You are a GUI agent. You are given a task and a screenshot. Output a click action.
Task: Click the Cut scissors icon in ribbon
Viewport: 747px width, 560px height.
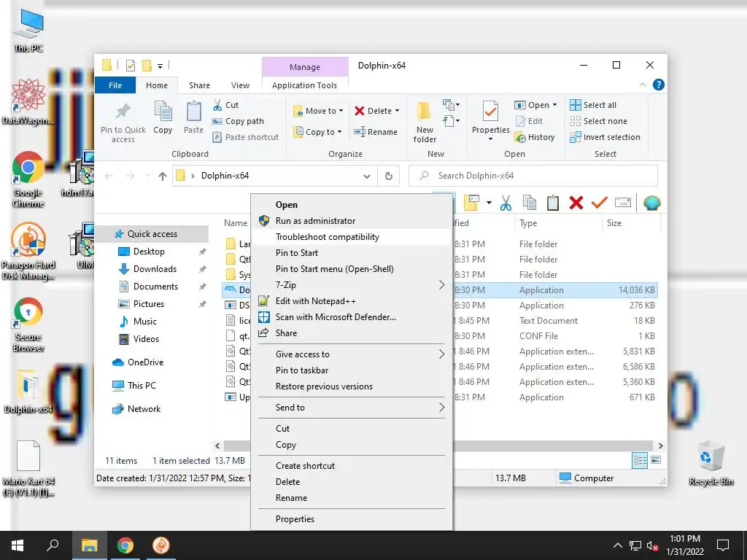click(217, 105)
